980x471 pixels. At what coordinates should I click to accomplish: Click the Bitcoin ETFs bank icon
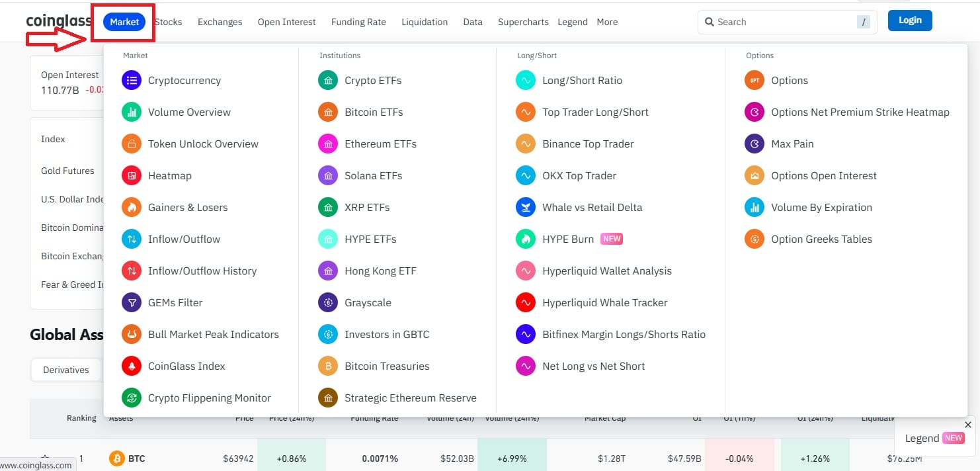coord(328,112)
